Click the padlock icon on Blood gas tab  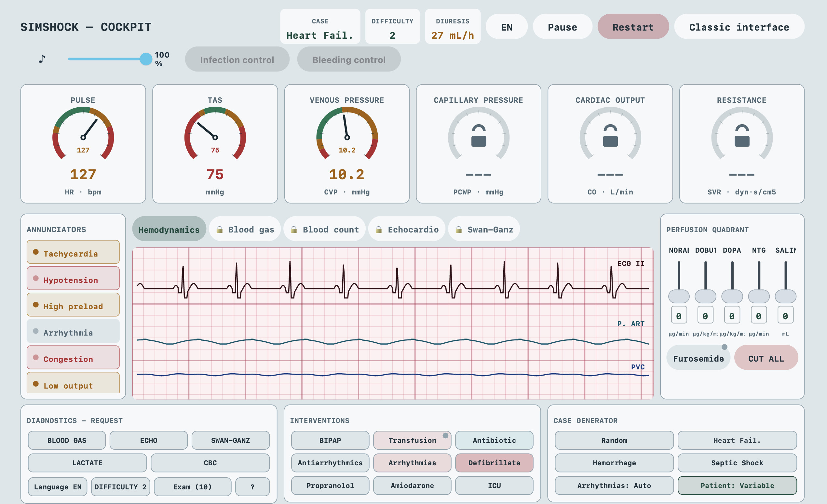pyautogui.click(x=220, y=230)
